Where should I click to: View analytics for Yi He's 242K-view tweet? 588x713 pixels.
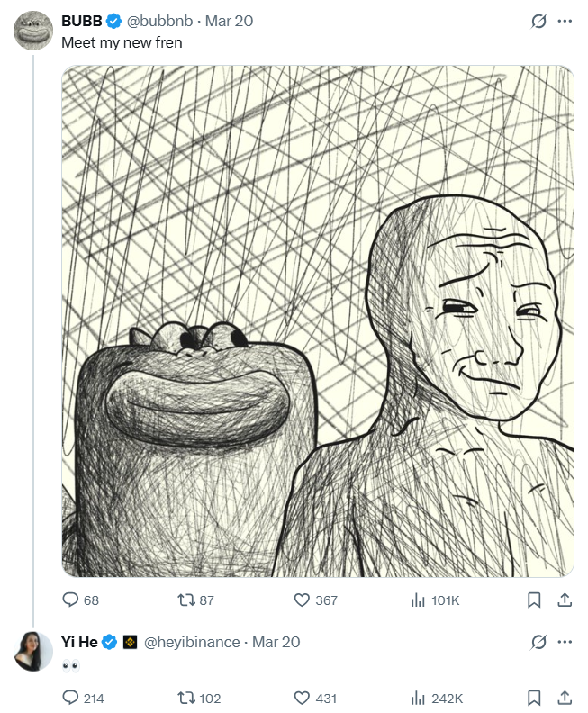[x=418, y=698]
